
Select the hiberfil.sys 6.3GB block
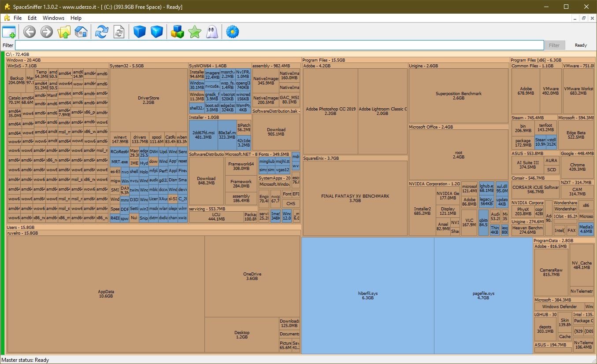[368, 295]
